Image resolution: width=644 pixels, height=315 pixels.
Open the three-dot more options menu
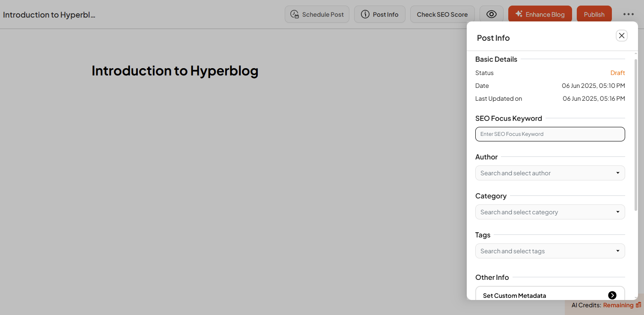click(x=629, y=14)
